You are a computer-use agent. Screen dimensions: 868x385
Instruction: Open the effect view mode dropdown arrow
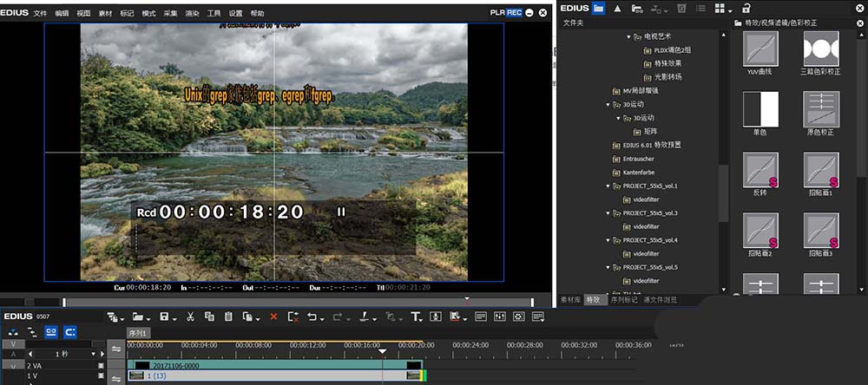coord(731,10)
